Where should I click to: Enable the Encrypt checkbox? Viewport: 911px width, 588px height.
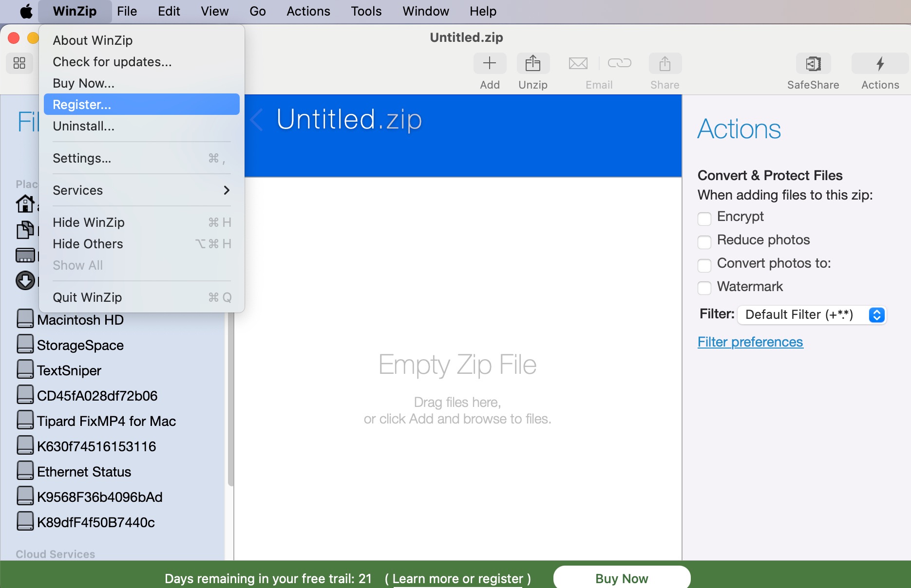pyautogui.click(x=704, y=219)
